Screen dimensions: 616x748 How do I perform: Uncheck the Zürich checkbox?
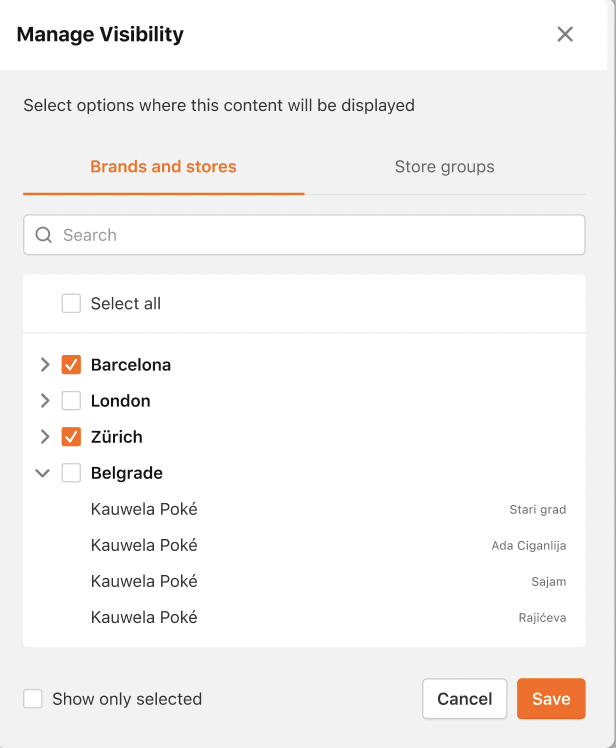pos(71,436)
